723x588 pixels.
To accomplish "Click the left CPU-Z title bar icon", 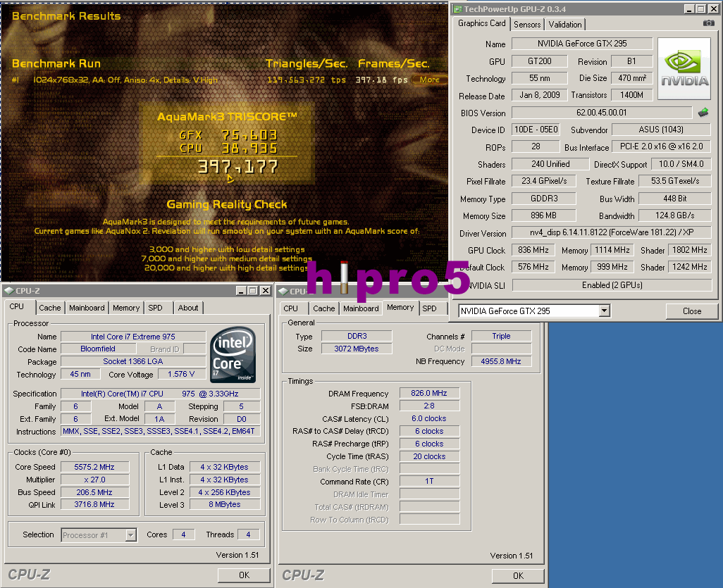I will (x=8, y=291).
